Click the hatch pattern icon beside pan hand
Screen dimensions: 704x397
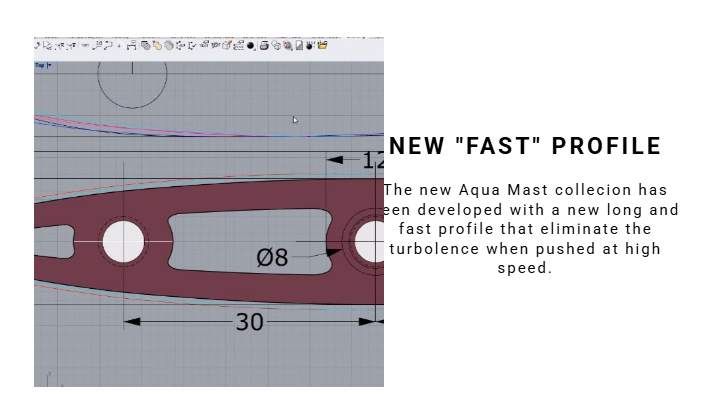tap(145, 45)
